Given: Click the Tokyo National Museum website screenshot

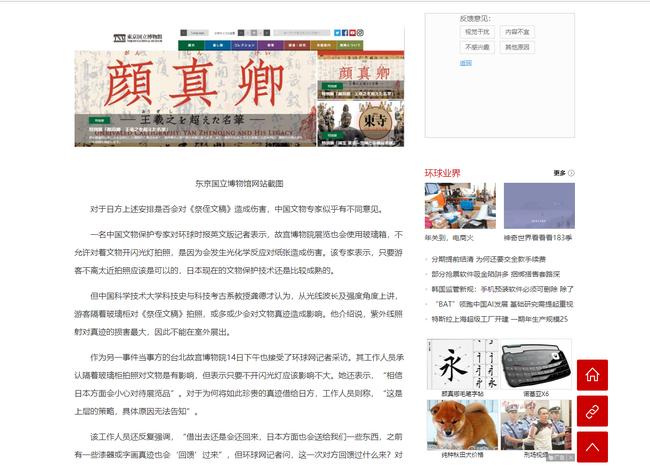Looking at the screenshot, I should point(239,87).
